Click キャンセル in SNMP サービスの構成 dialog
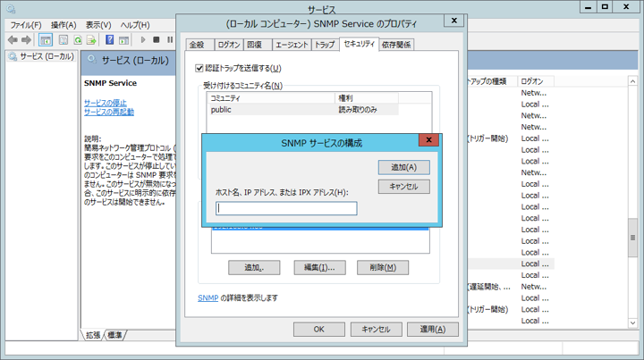 click(403, 187)
